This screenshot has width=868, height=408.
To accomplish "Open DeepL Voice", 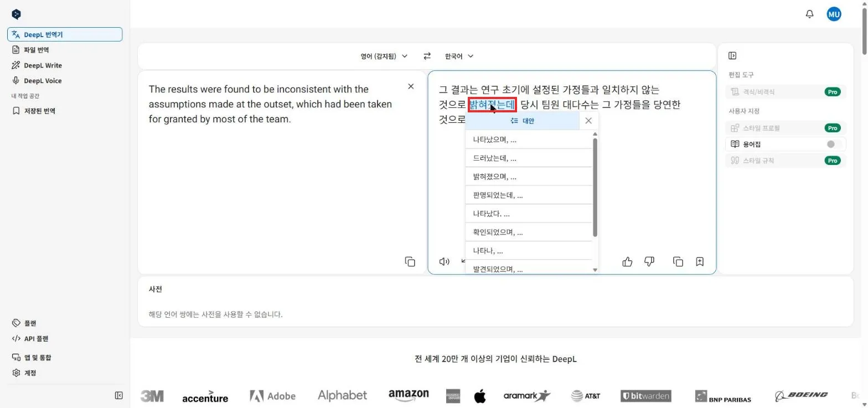I will [x=65, y=81].
